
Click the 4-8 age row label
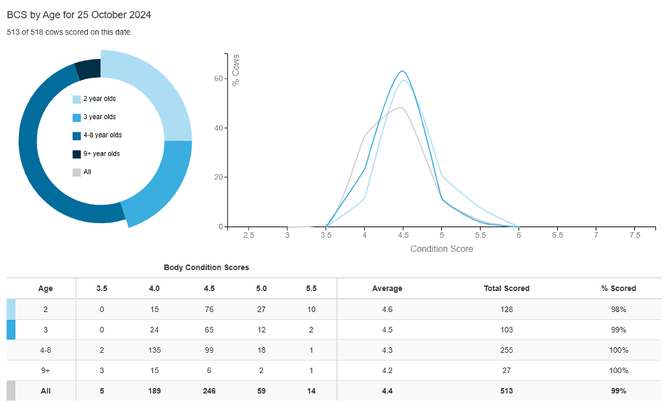click(44, 349)
